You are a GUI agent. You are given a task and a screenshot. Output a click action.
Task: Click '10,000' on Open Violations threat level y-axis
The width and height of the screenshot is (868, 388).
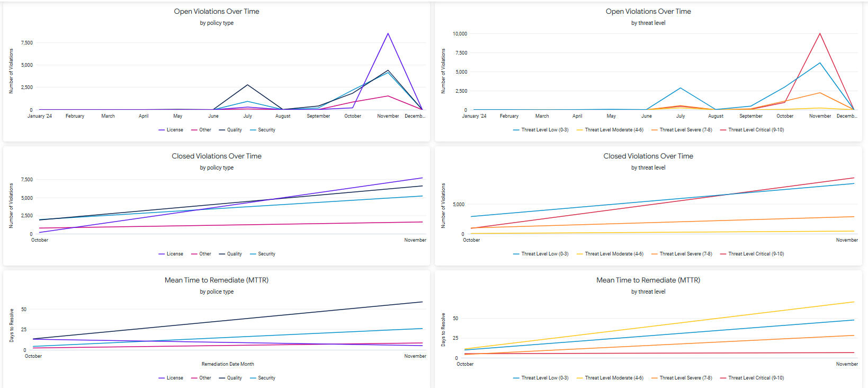[460, 33]
